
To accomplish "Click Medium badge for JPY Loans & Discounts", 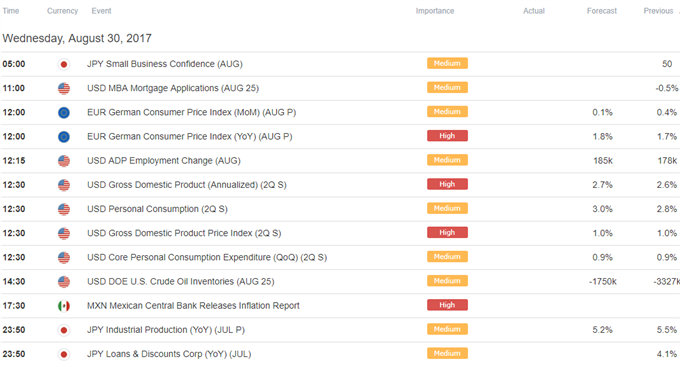I will (x=447, y=353).
